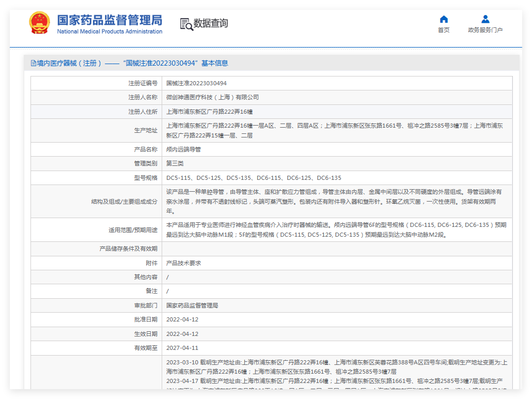
Task: Click 生效日期 value 2022-04-12
Action: (x=182, y=334)
